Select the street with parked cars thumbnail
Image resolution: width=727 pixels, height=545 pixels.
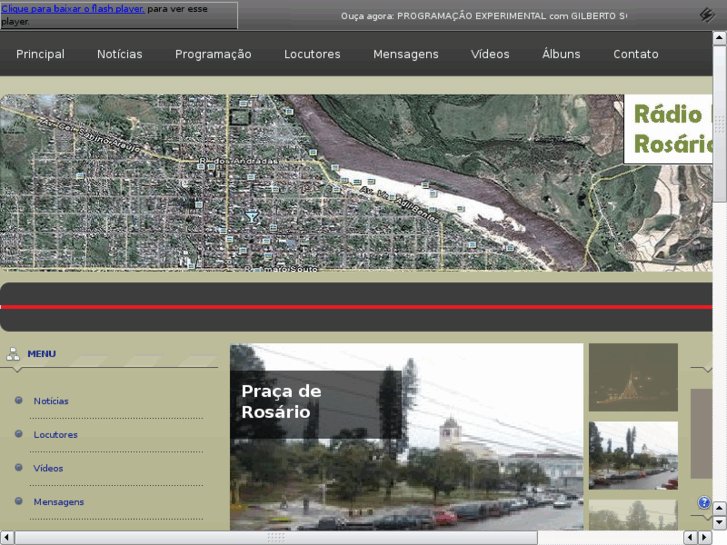pos(633,455)
